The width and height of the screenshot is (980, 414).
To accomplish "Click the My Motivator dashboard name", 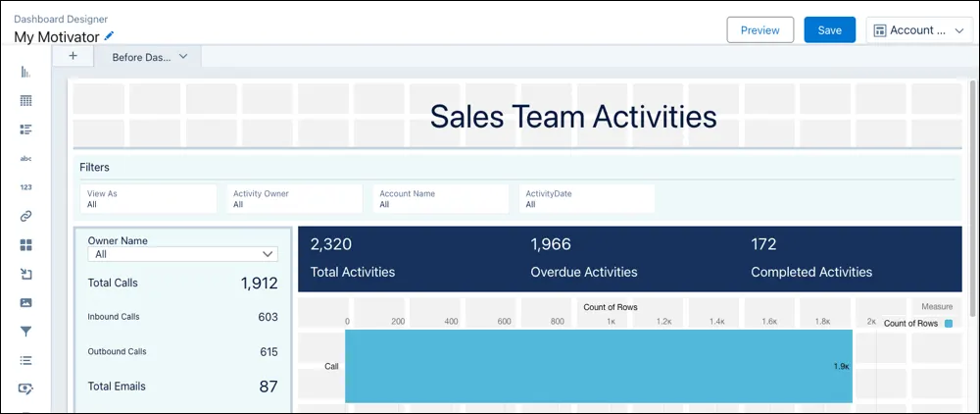I will pos(57,37).
